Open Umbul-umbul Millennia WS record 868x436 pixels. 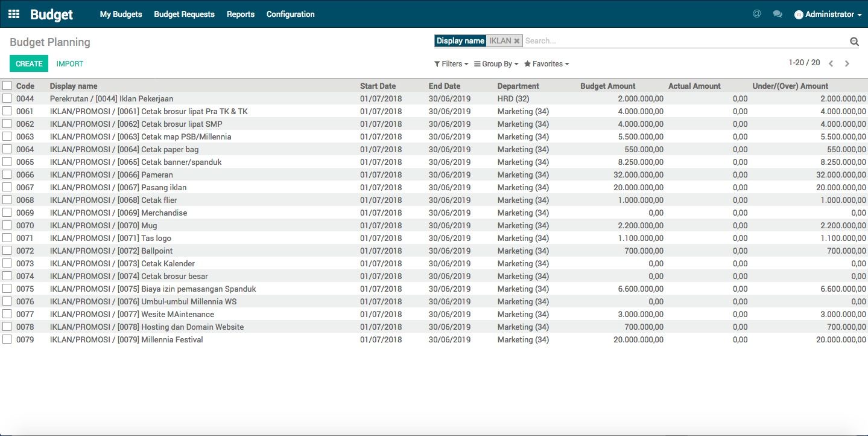(144, 301)
